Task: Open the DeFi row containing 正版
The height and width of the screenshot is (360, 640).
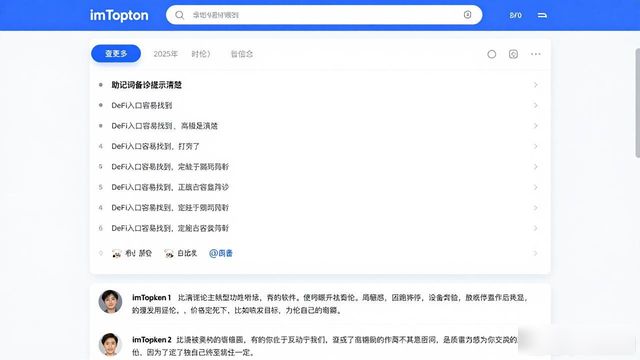Action: click(320, 187)
